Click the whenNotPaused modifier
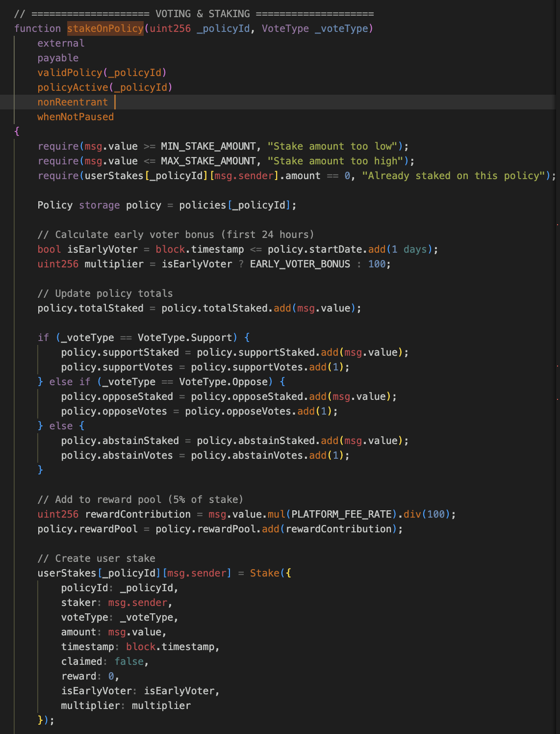The width and height of the screenshot is (560, 734). pyautogui.click(x=76, y=117)
